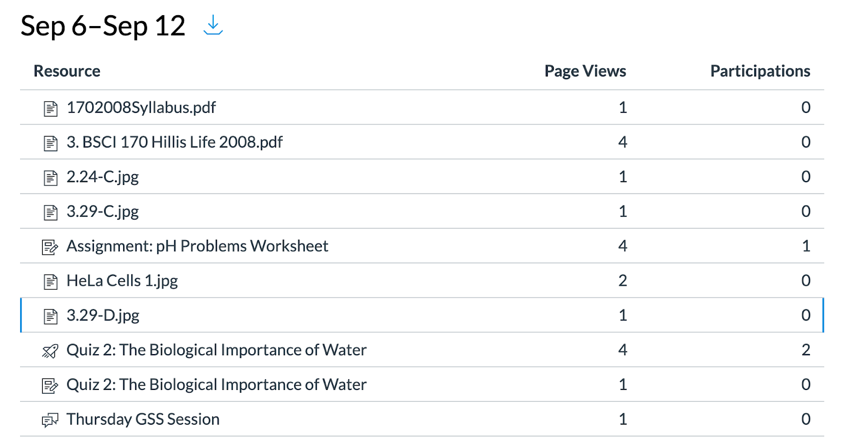Select the assignment icon for pH Problems Worksheet

[50, 247]
